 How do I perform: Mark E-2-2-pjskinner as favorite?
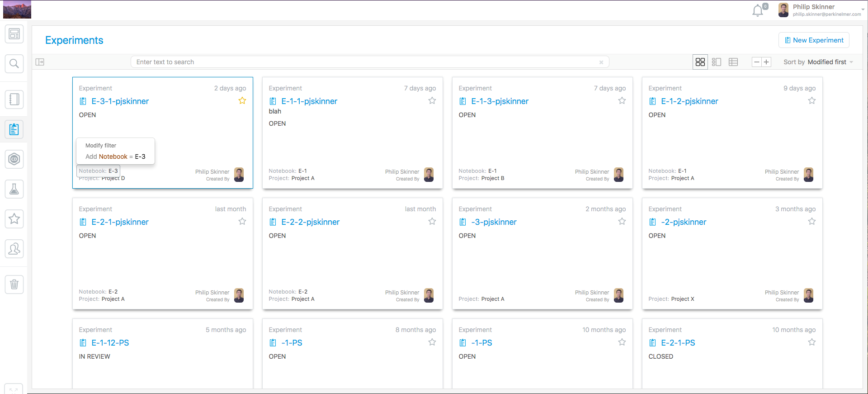pos(432,222)
